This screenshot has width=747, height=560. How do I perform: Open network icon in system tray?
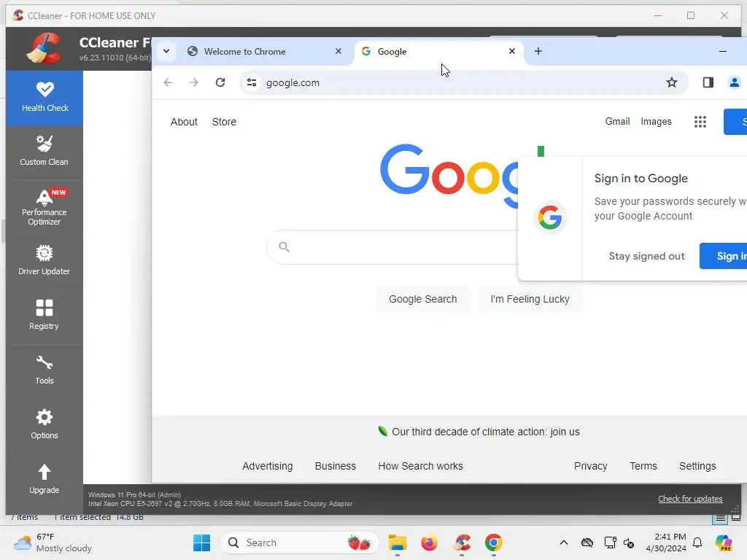tap(610, 542)
